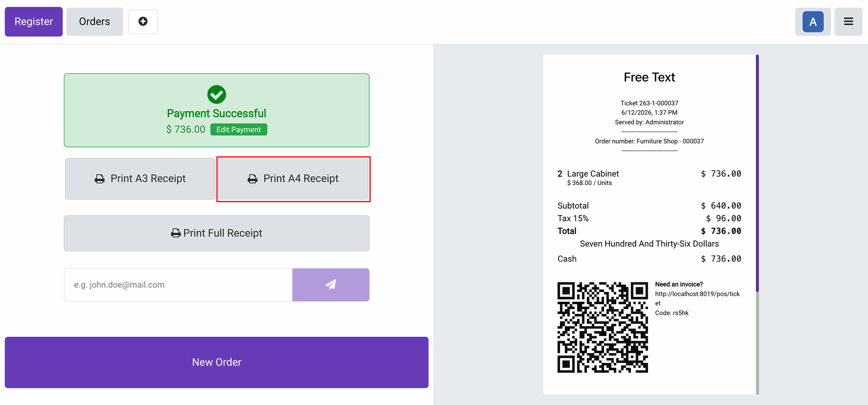Open the hamburger menu

[849, 22]
